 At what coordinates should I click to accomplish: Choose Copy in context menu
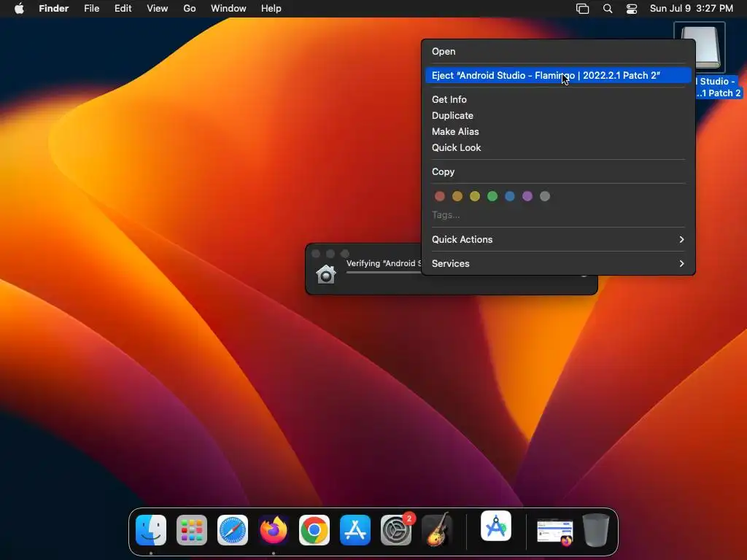point(558,172)
